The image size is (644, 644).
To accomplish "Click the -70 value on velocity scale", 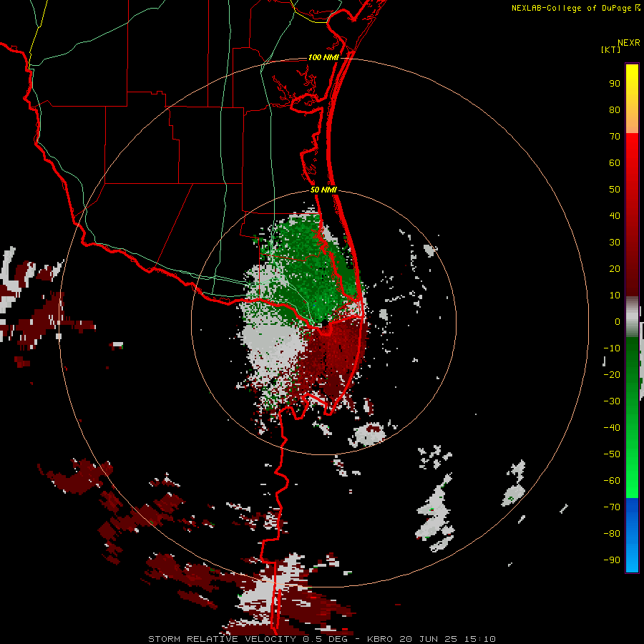I will [x=612, y=507].
